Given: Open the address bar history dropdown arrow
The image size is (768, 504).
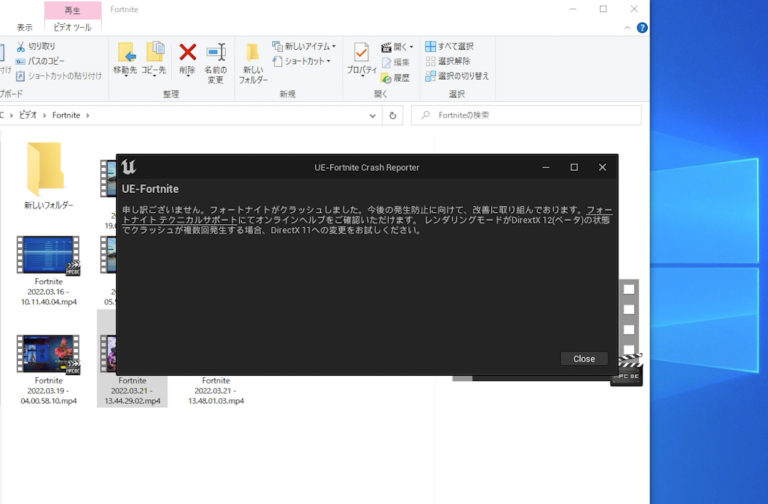Looking at the screenshot, I should point(373,115).
